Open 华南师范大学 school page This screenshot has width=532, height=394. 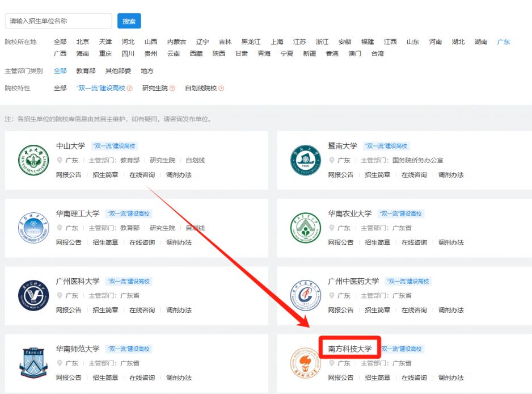[78, 349]
